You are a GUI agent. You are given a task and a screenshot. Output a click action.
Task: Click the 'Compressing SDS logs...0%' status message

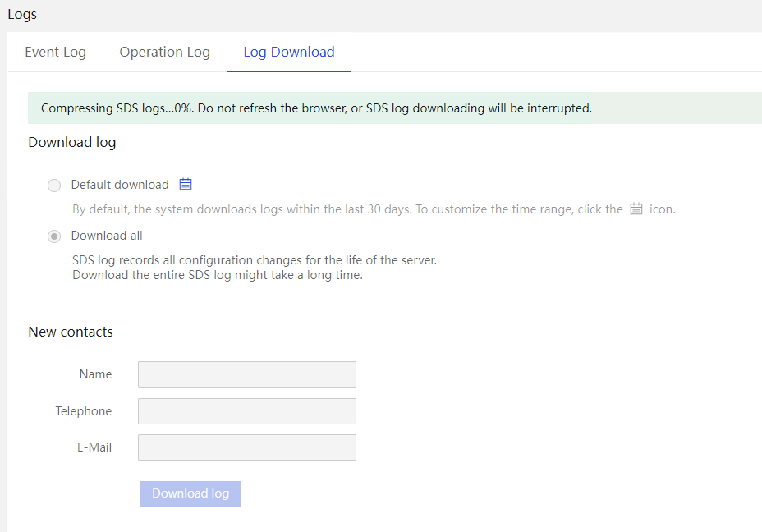click(316, 108)
